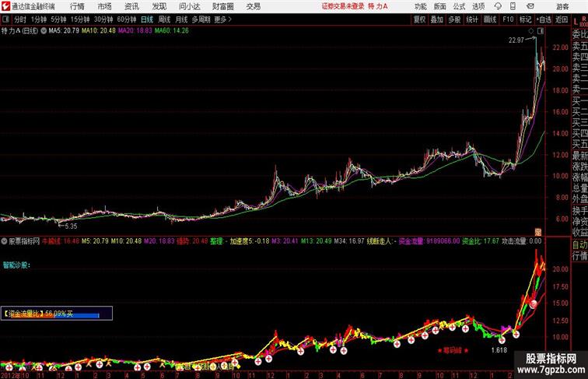The width and height of the screenshot is (588, 379).
Task: Select the 月线 monthly period
Action: coord(181,19)
